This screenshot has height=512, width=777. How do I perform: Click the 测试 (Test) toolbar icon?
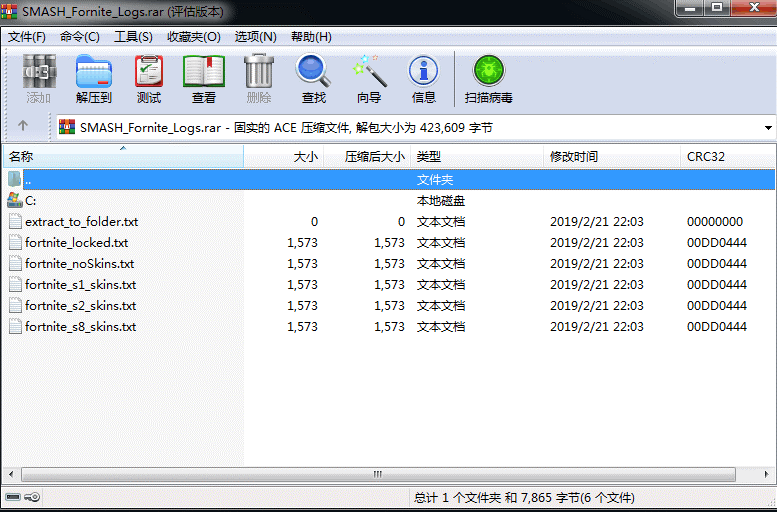pos(149,71)
